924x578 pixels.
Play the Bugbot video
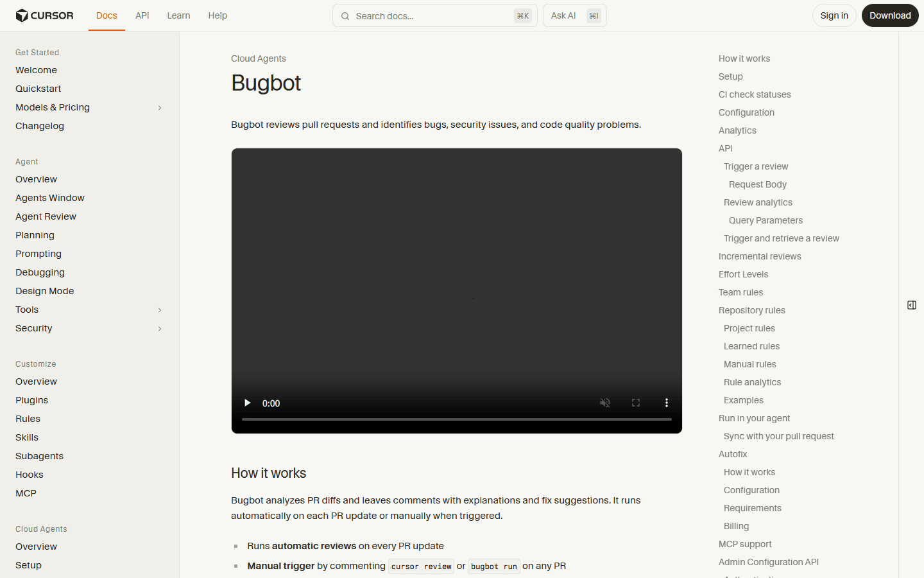[247, 403]
